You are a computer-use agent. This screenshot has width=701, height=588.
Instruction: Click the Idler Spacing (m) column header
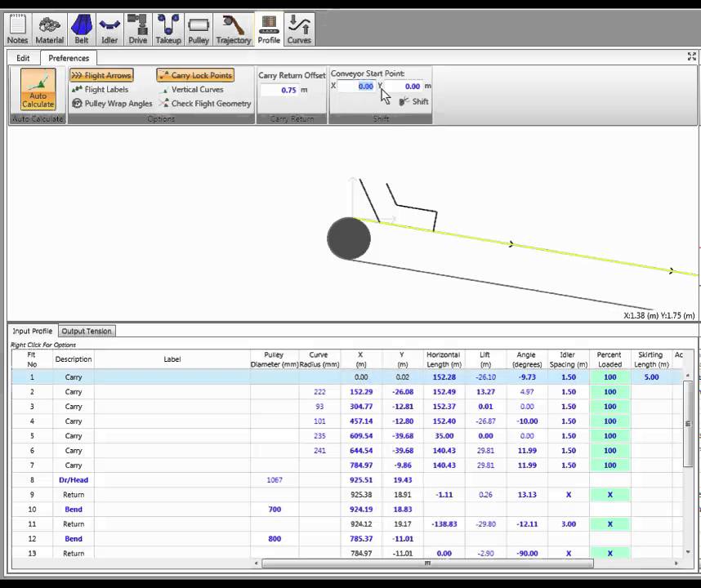coord(569,359)
